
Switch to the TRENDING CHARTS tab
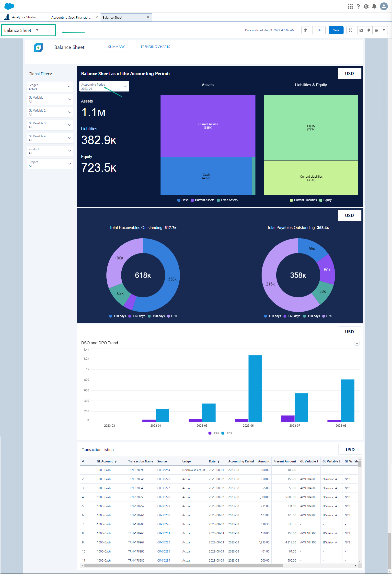coord(155,47)
